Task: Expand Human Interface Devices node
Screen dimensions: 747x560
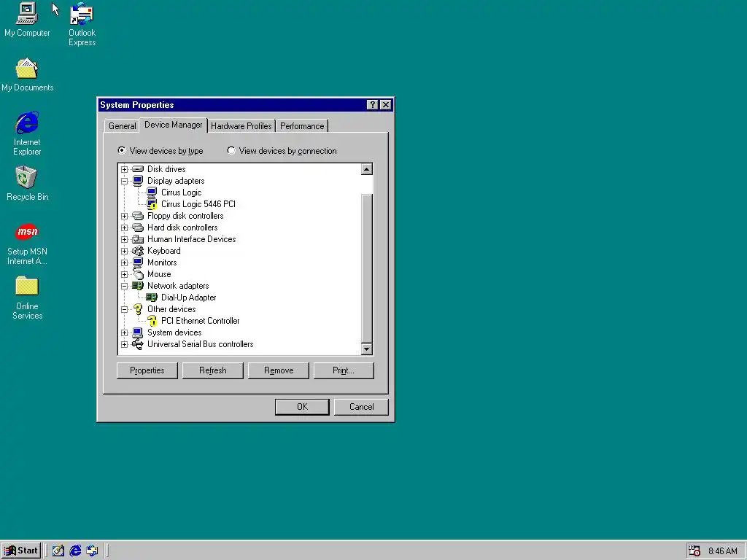Action: pyautogui.click(x=124, y=239)
